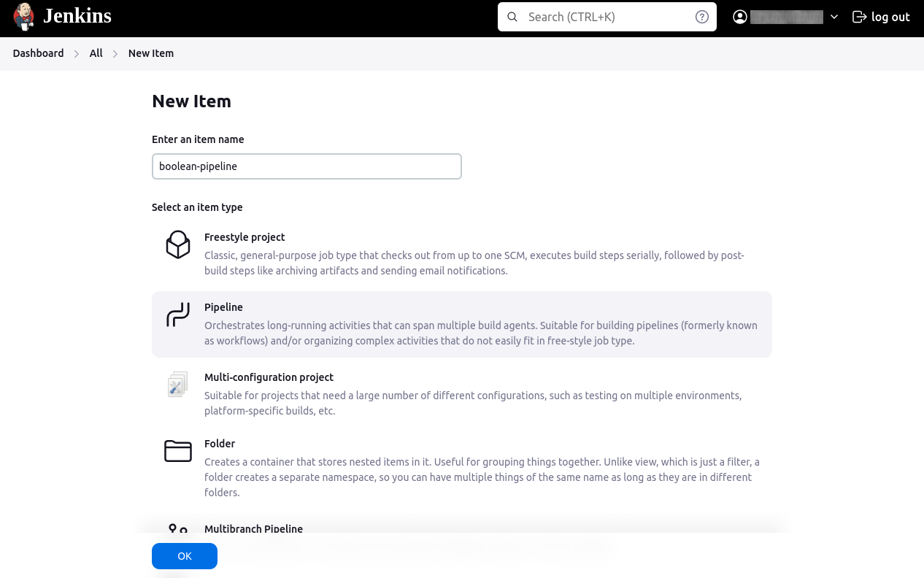Click the user account avatar icon
Image resolution: width=924 pixels, height=578 pixels.
[740, 17]
